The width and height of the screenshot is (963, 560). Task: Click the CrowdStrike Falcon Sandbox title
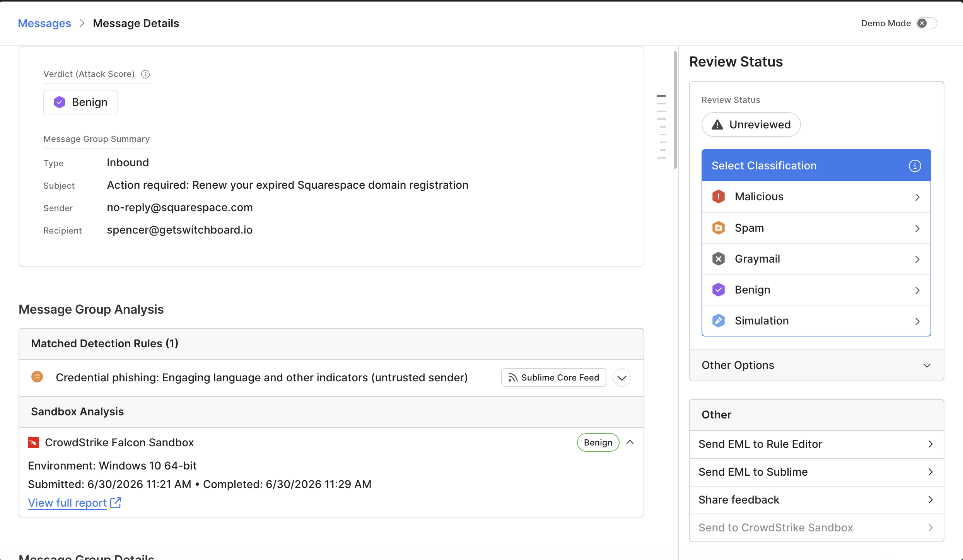(x=120, y=442)
